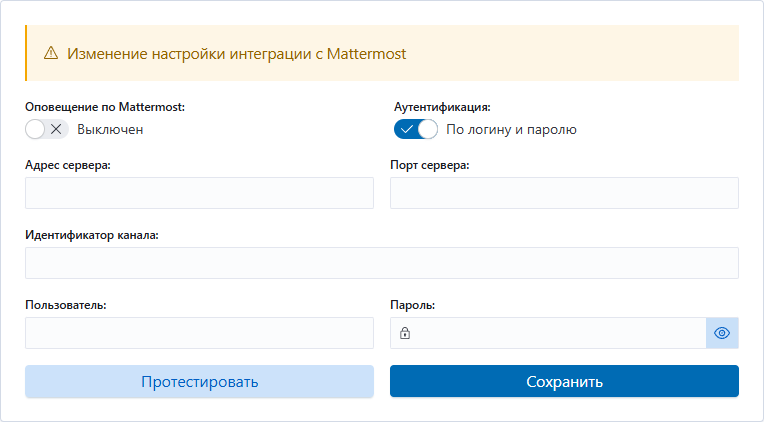
Task: Enable the Mattermost notification toggle
Action: pos(47,130)
